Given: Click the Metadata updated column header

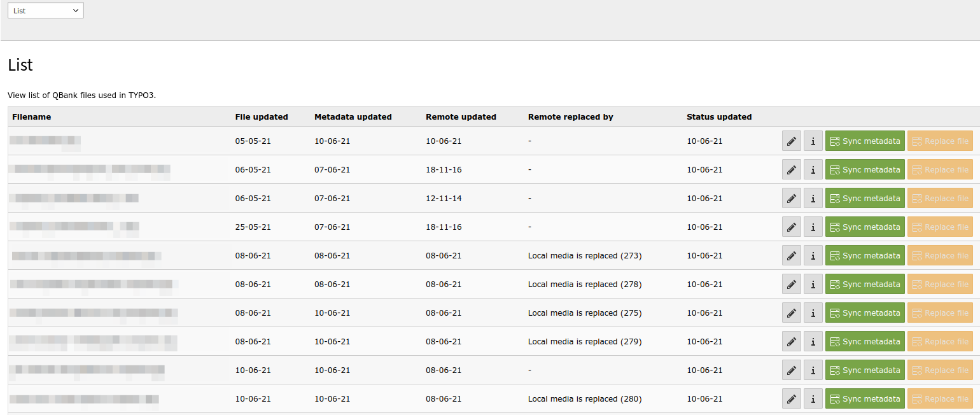Looking at the screenshot, I should coord(353,117).
